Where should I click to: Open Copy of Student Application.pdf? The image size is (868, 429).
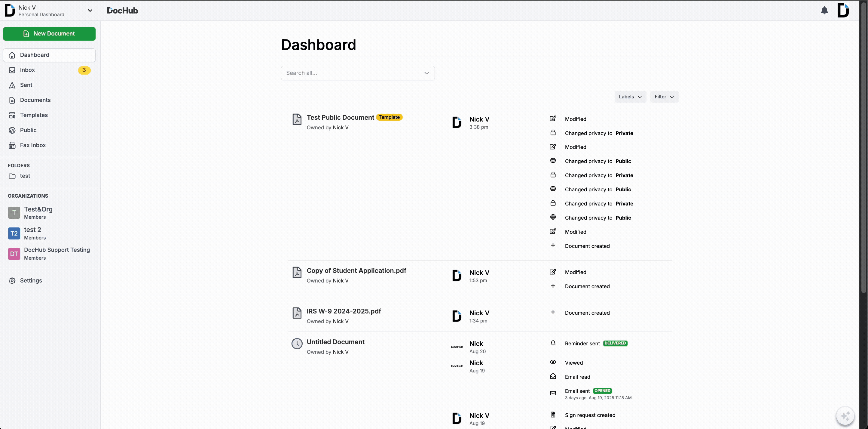pyautogui.click(x=356, y=271)
